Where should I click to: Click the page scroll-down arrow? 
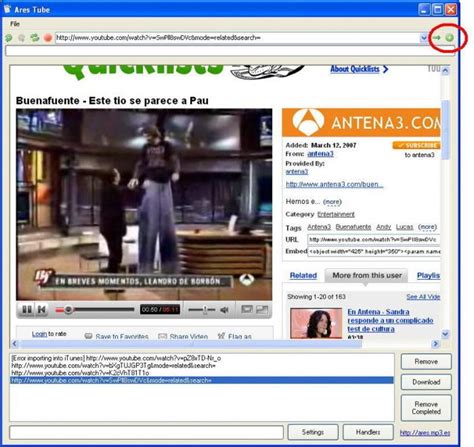445,334
